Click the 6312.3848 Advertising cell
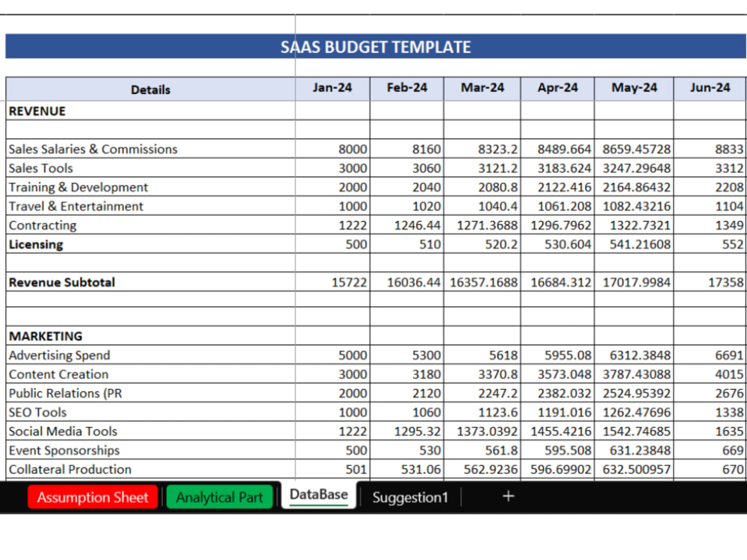Screen dimensions: 747x560 tap(634, 355)
